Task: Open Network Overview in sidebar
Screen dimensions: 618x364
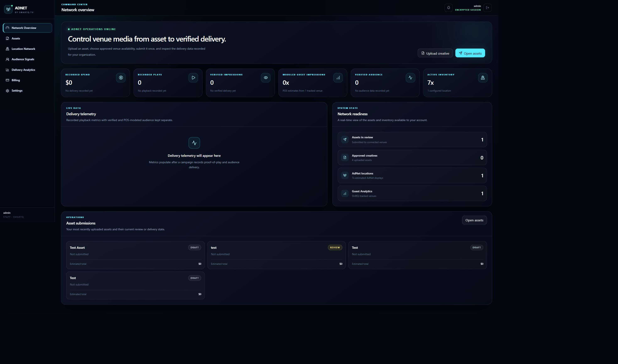Action: tap(27, 28)
